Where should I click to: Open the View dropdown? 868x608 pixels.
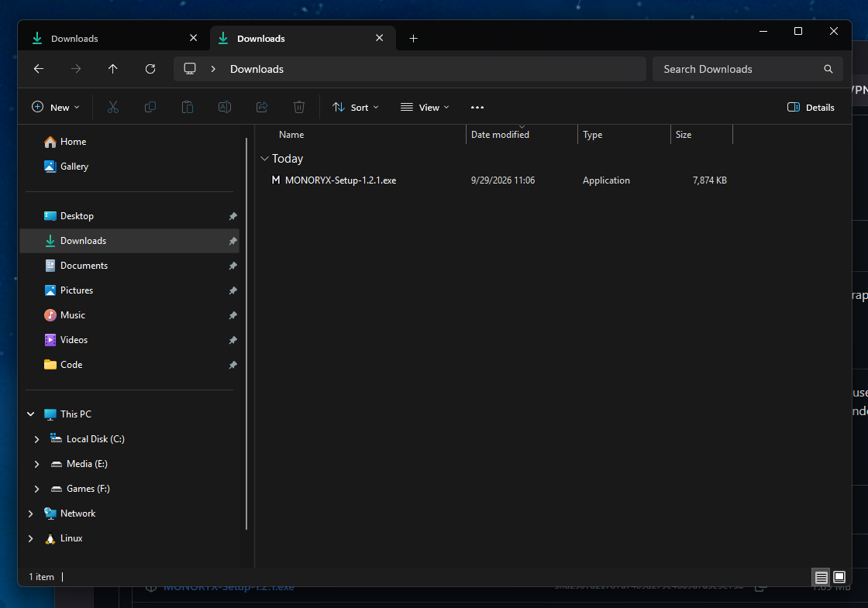[425, 108]
